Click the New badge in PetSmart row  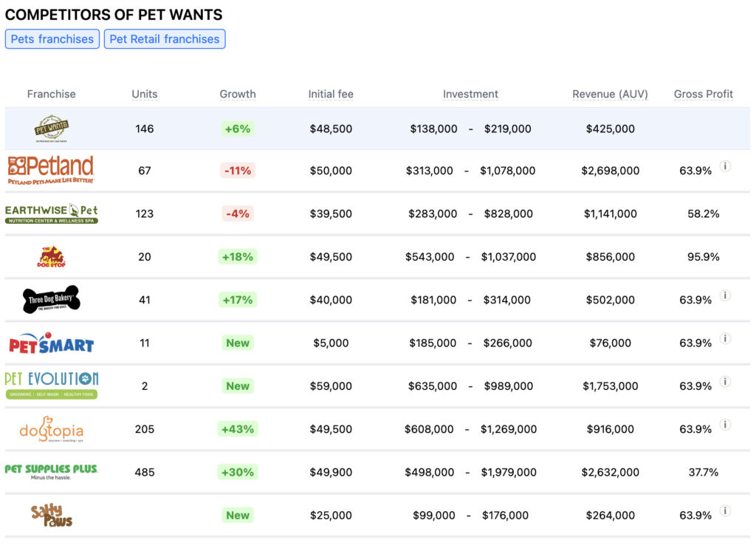click(x=238, y=343)
